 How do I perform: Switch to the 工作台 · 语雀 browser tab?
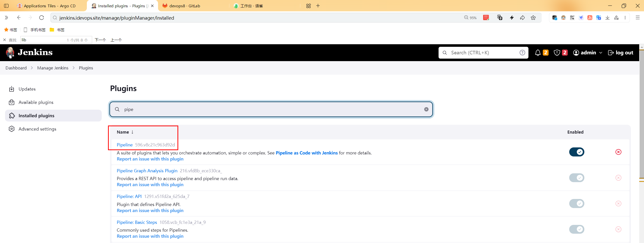(x=251, y=6)
